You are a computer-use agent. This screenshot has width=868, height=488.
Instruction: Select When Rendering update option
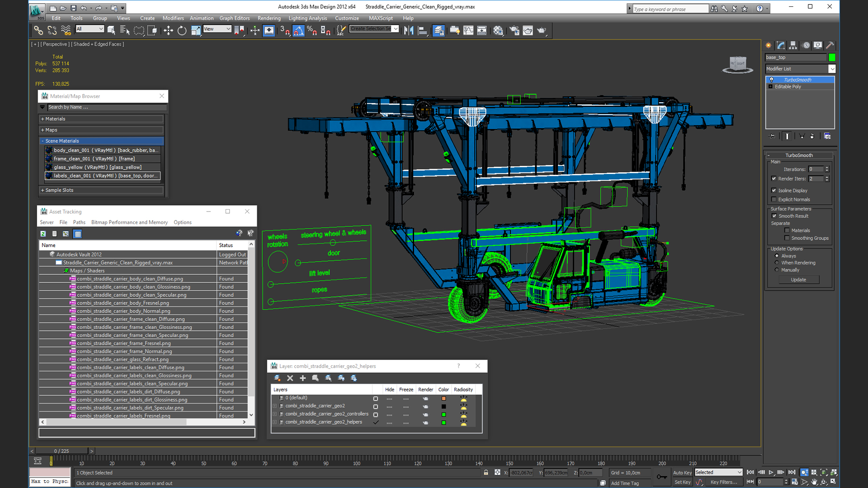click(777, 263)
